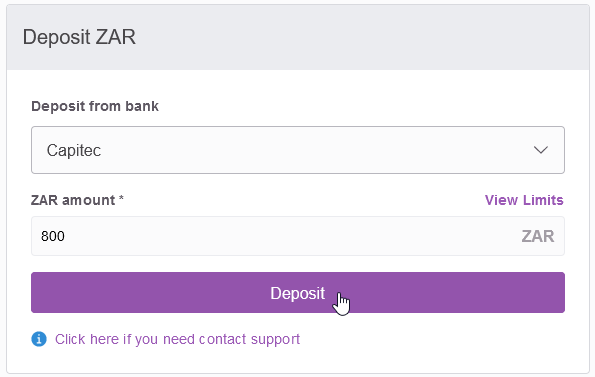595x377 pixels.
Task: Open the Deposit from bank dropdown
Action: (x=298, y=150)
